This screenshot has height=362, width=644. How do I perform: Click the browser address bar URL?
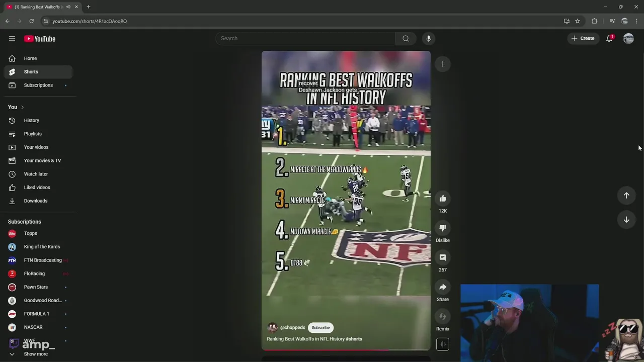[x=90, y=21]
